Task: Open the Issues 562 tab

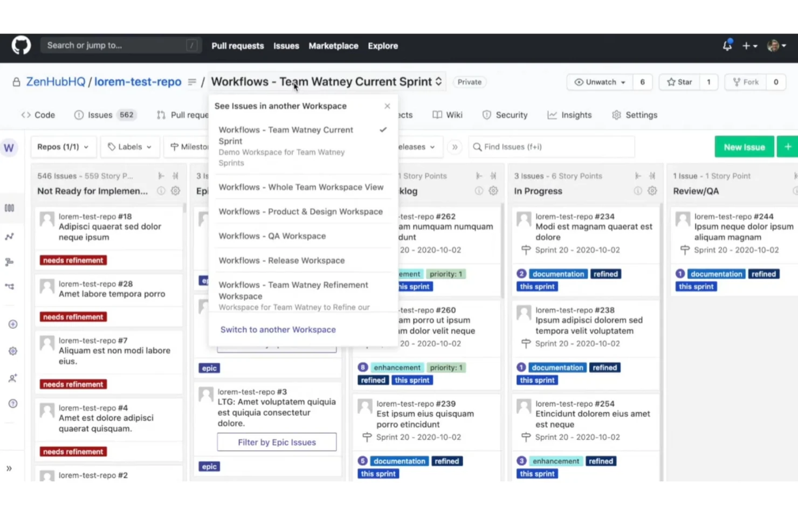Action: tap(105, 115)
